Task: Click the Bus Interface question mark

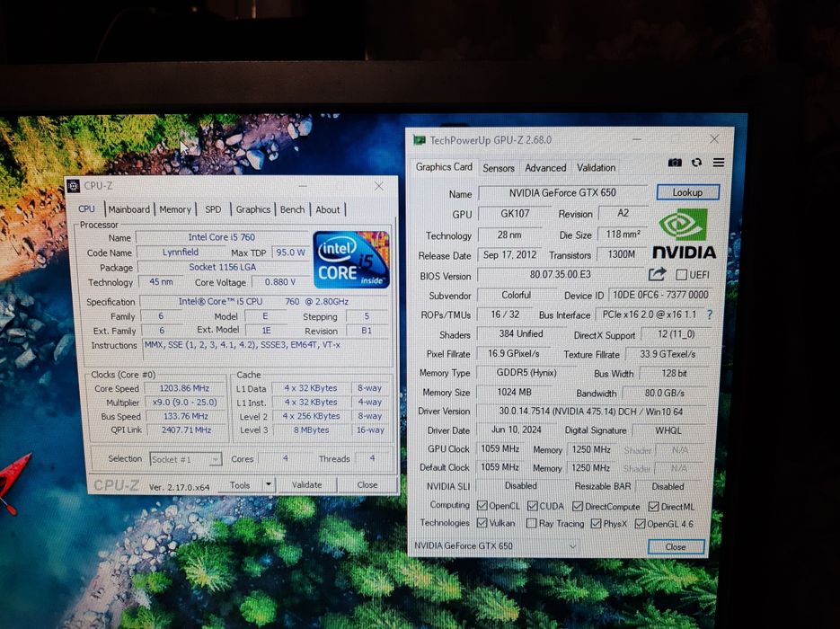Action: click(710, 314)
